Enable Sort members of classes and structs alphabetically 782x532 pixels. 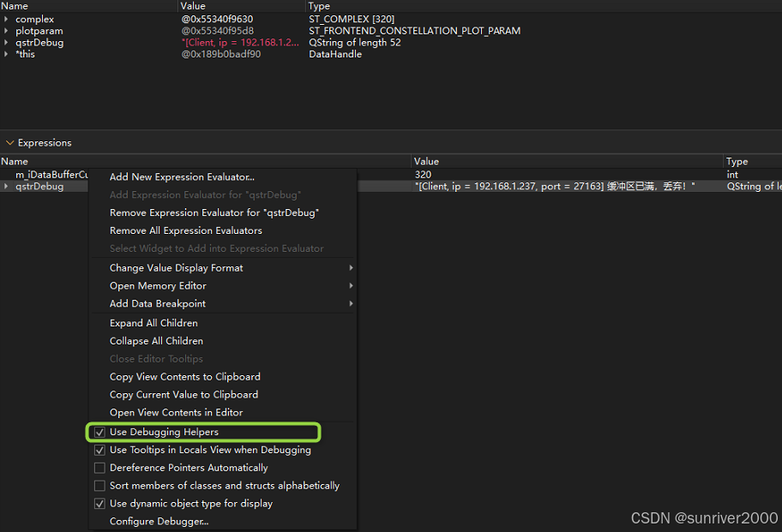99,486
